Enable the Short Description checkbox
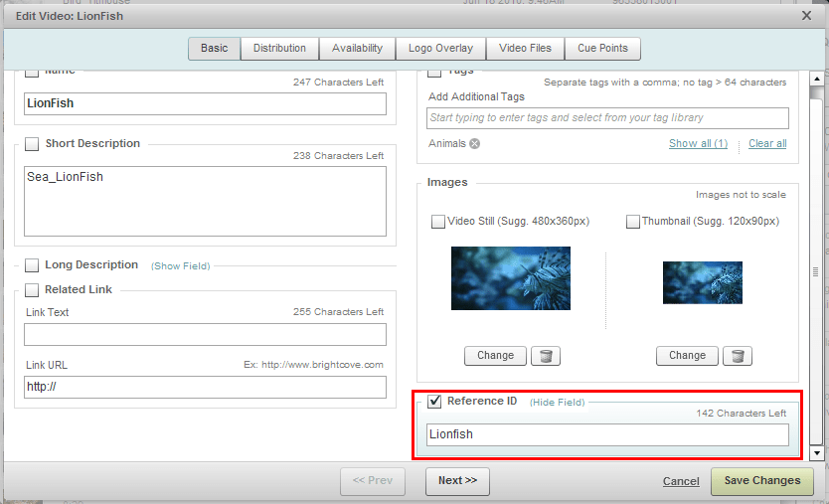829x504 pixels. 33,144
